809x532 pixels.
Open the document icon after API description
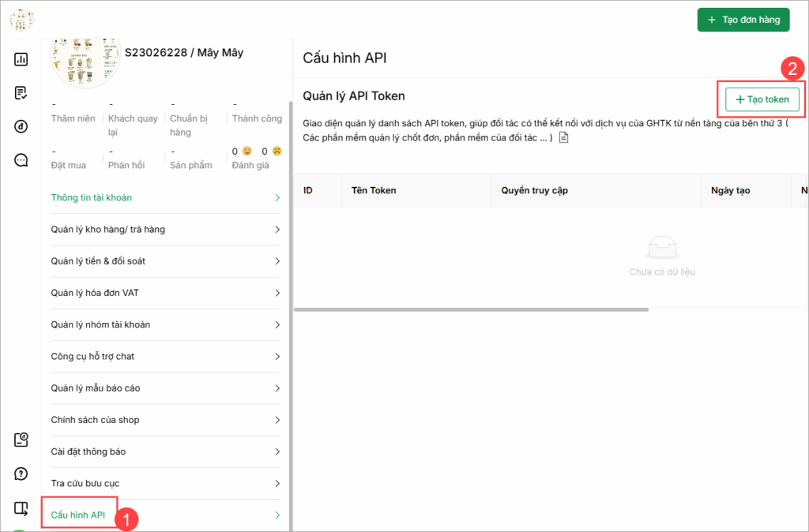(563, 137)
